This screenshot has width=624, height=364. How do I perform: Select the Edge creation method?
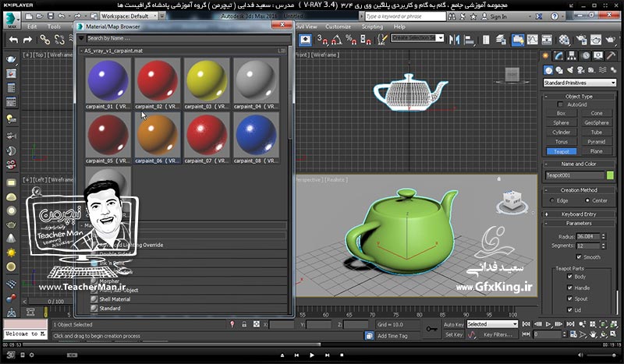click(552, 200)
